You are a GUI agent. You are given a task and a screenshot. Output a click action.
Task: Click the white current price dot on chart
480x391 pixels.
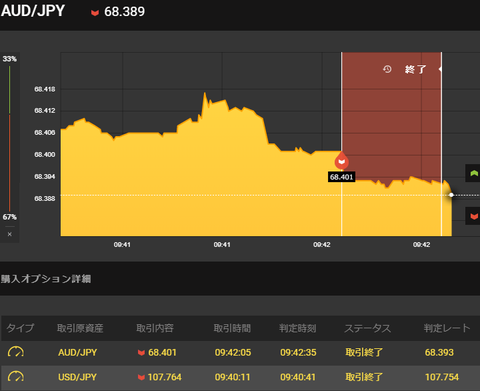451,195
